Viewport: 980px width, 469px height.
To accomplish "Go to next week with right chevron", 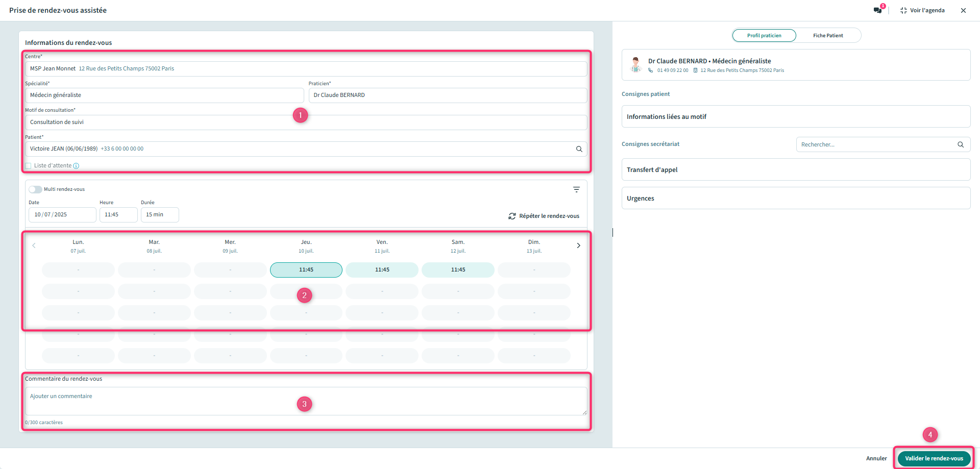I will pyautogui.click(x=578, y=245).
